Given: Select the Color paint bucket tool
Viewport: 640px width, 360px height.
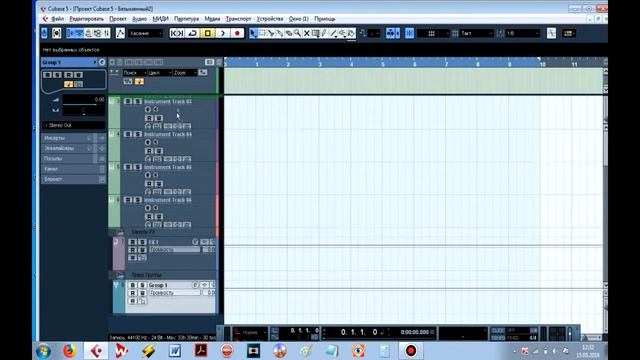Looking at the screenshot, I should [351, 33].
